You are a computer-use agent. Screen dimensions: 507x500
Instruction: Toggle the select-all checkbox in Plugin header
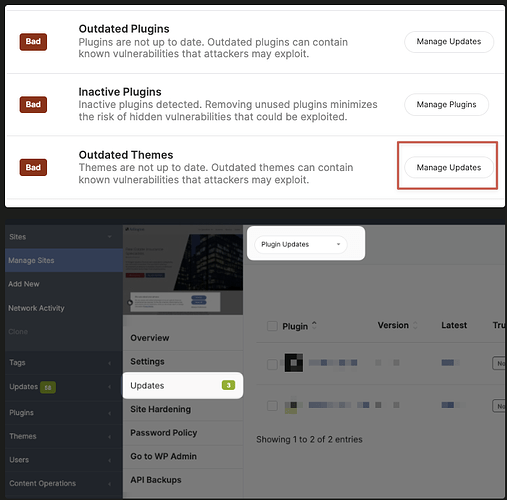click(272, 326)
